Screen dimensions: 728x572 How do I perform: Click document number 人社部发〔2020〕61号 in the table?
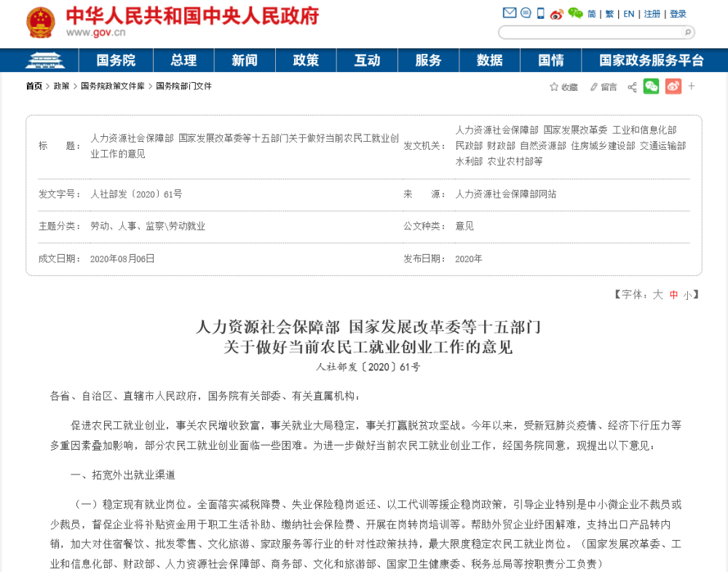(136, 194)
